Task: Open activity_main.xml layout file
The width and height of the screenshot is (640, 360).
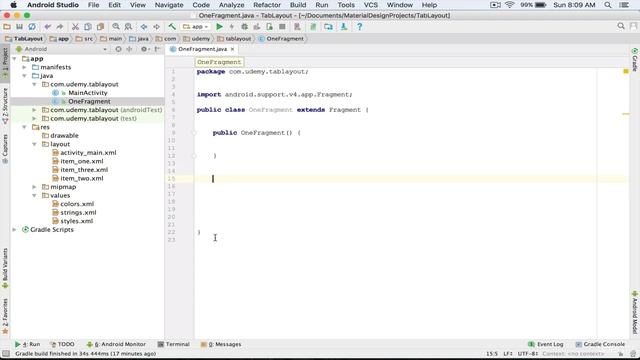Action: pos(88,153)
